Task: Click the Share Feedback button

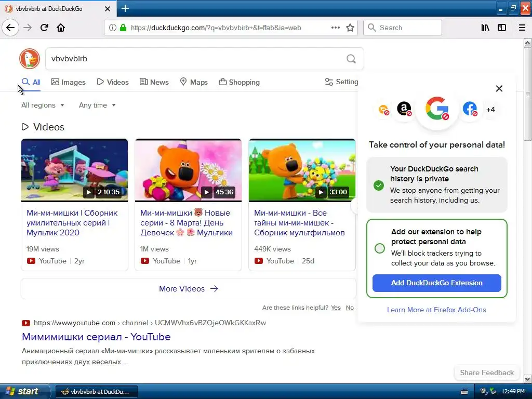Action: click(x=487, y=373)
